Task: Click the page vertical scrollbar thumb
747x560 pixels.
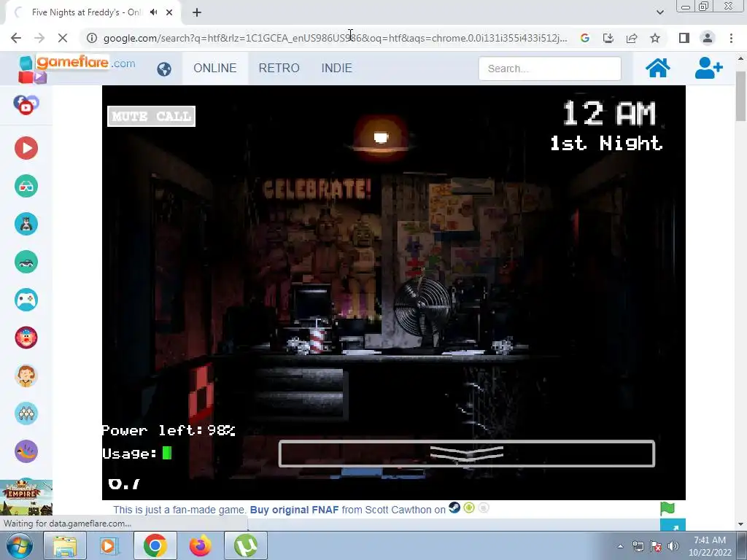Action: 740,96
